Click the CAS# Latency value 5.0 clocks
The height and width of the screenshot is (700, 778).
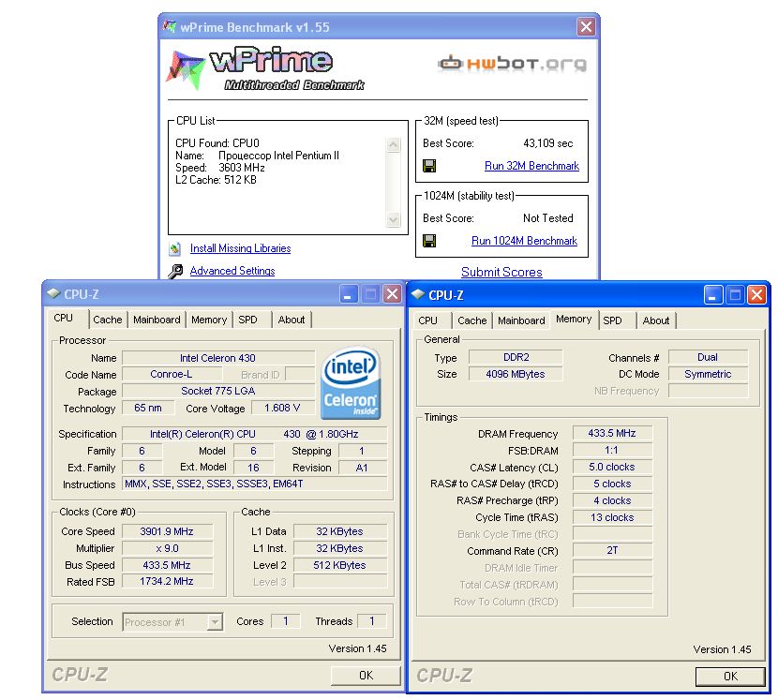tap(613, 467)
